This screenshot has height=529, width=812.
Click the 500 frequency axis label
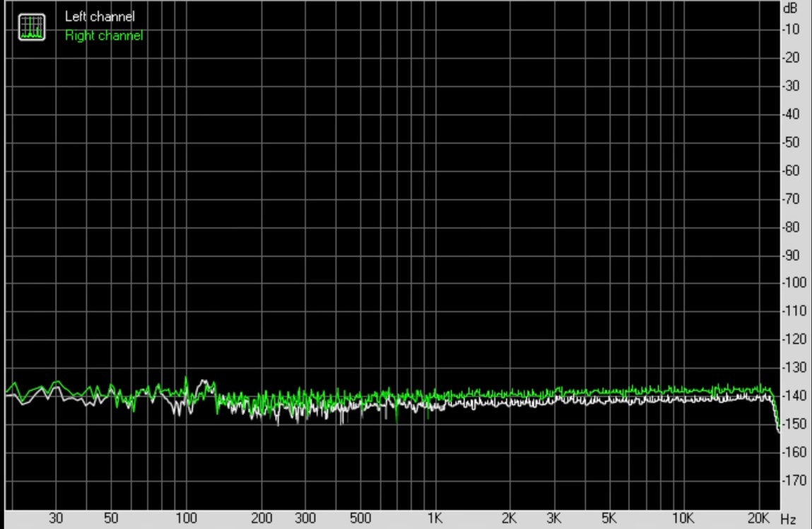360,519
